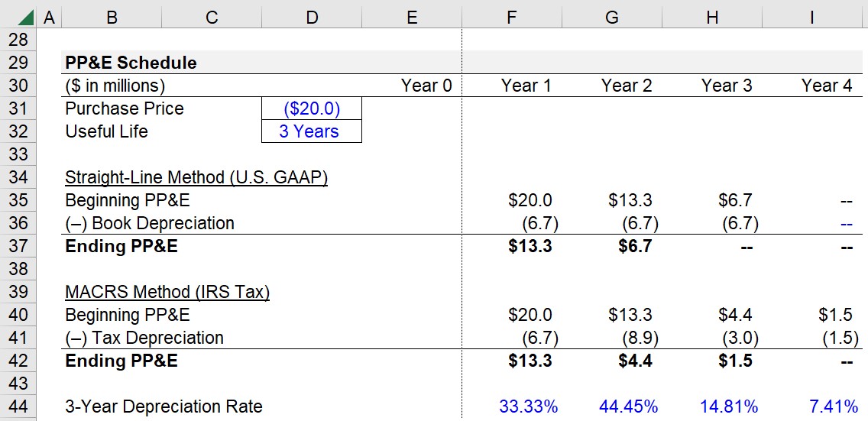This screenshot has height=421, width=868.
Task: Select Year 1 Ending PP&E $13.3 under MACRS
Action: [530, 361]
